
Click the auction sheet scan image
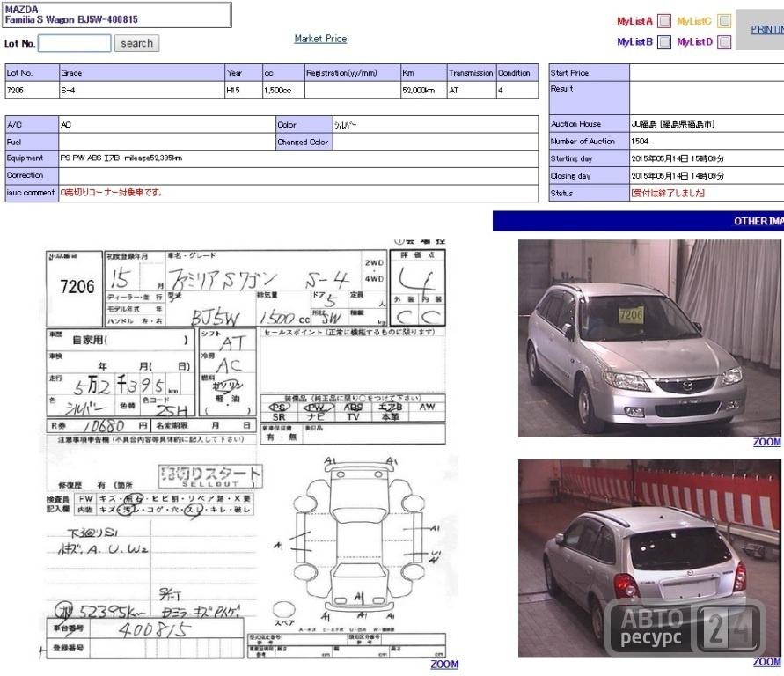click(x=246, y=449)
